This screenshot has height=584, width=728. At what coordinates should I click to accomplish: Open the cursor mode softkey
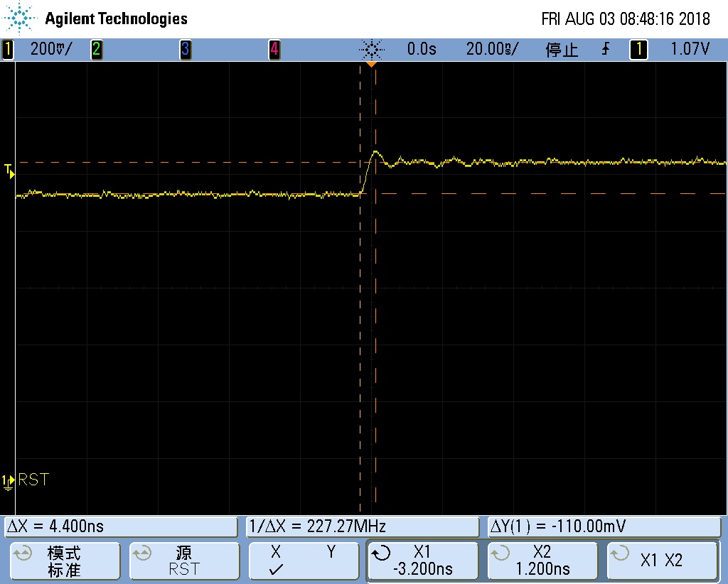(65, 561)
